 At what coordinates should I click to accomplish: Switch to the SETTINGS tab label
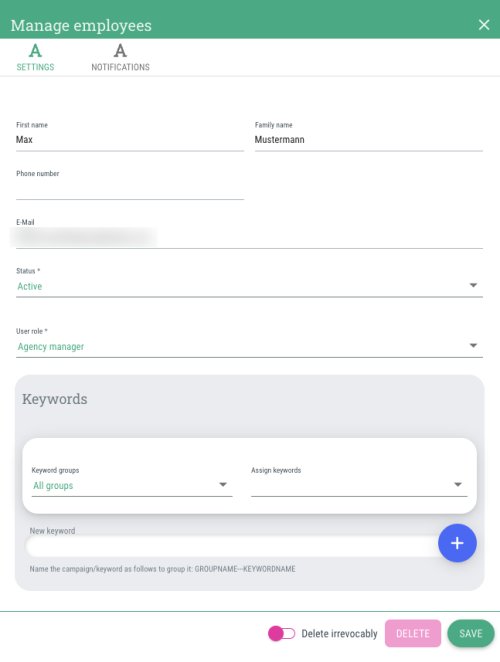[35, 67]
